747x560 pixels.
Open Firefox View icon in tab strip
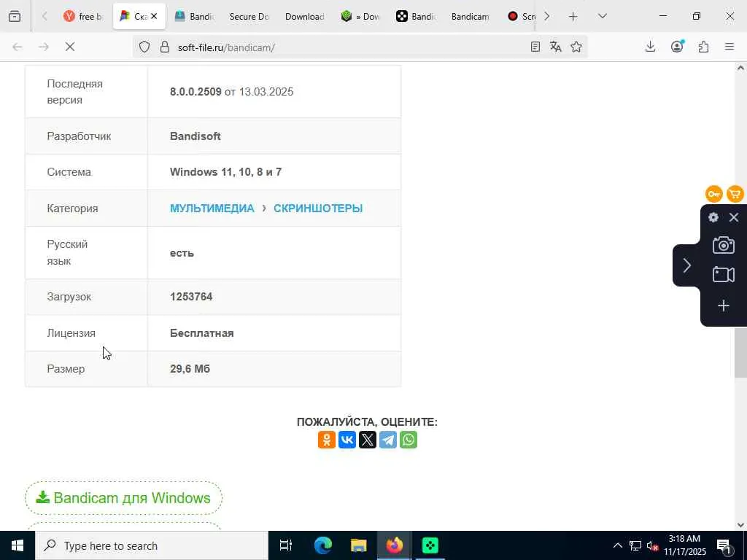[x=15, y=16]
